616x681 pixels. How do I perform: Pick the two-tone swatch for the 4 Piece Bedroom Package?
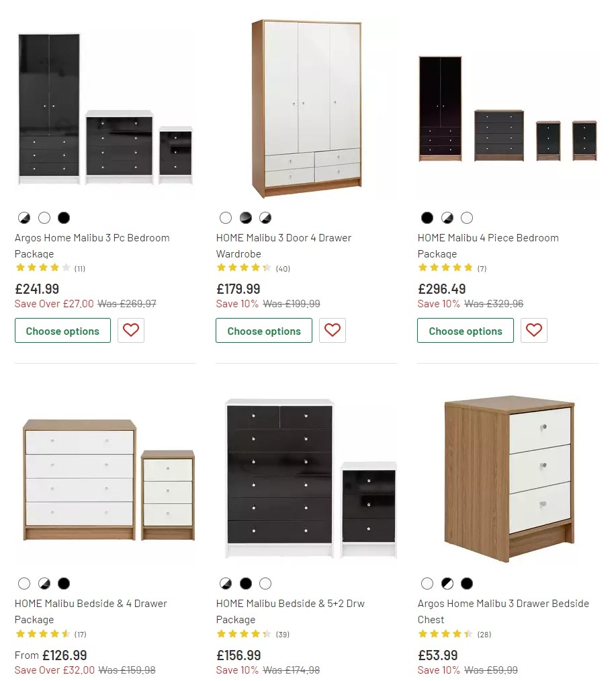(447, 218)
